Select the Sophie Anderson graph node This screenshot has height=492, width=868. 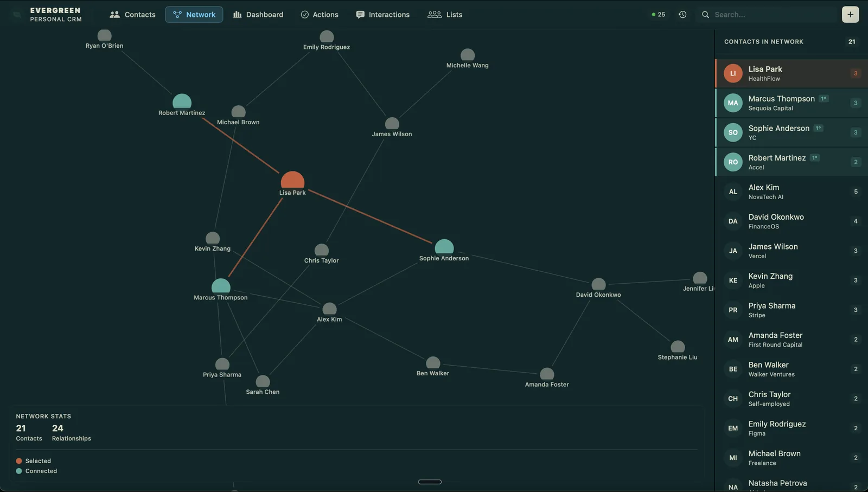444,247
